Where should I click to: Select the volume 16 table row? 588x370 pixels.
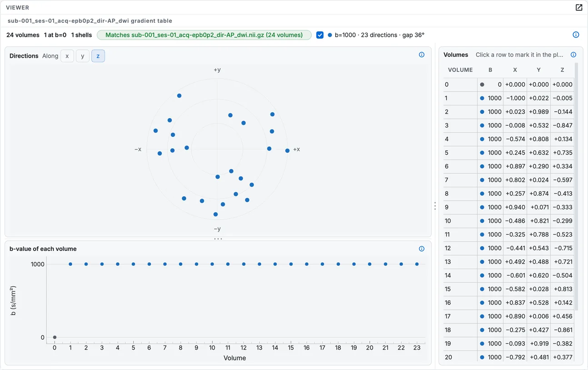(x=509, y=303)
